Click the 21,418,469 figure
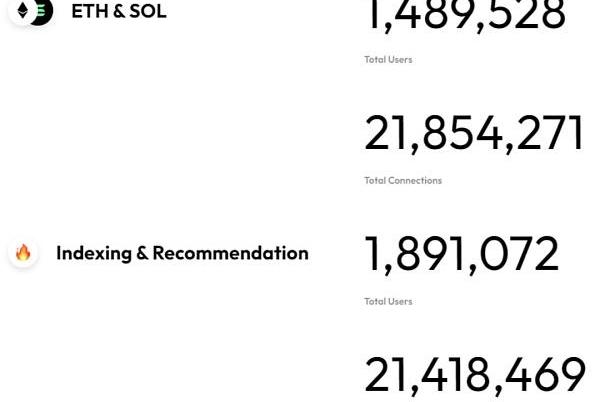 [x=475, y=376]
